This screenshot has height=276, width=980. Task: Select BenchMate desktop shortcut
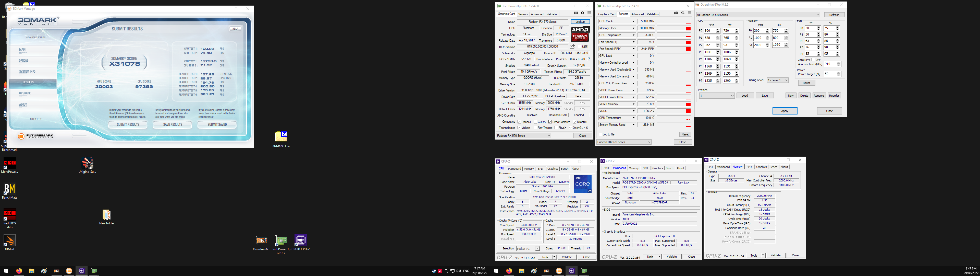coord(9,191)
